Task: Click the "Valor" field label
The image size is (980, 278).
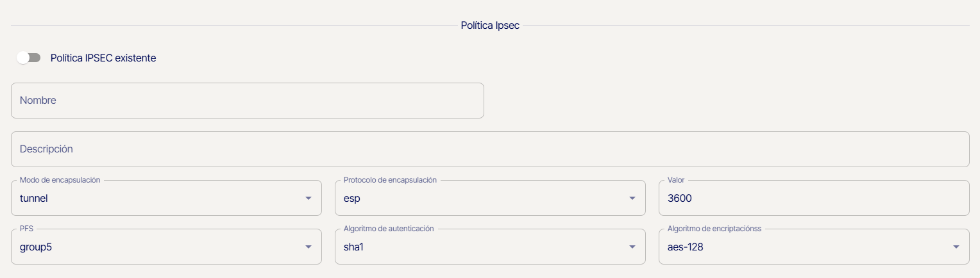Action: pyautogui.click(x=677, y=180)
